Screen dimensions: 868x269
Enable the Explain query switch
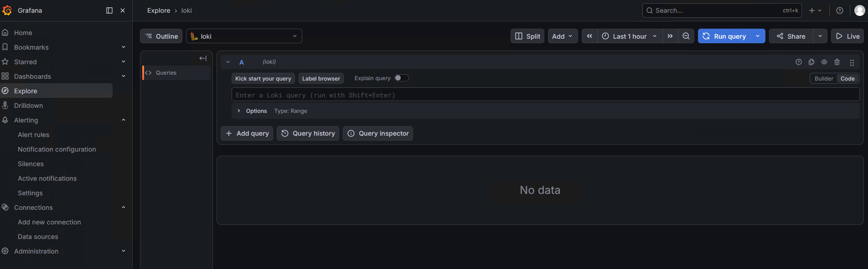402,78
